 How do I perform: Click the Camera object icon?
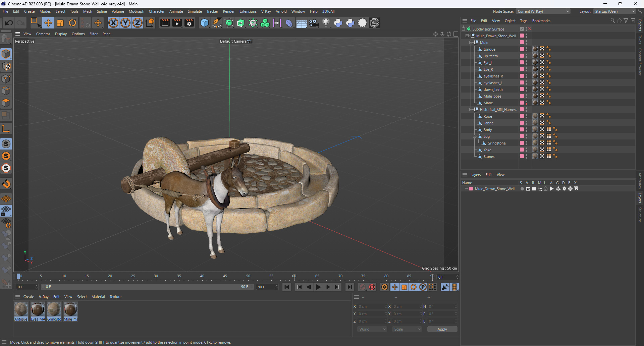pos(314,23)
